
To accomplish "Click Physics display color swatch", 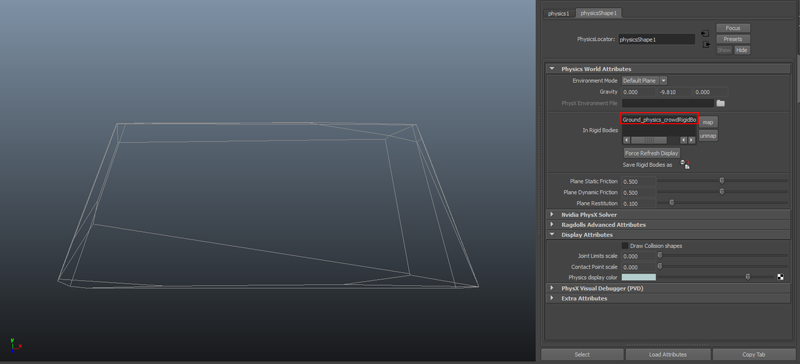I will (x=638, y=277).
